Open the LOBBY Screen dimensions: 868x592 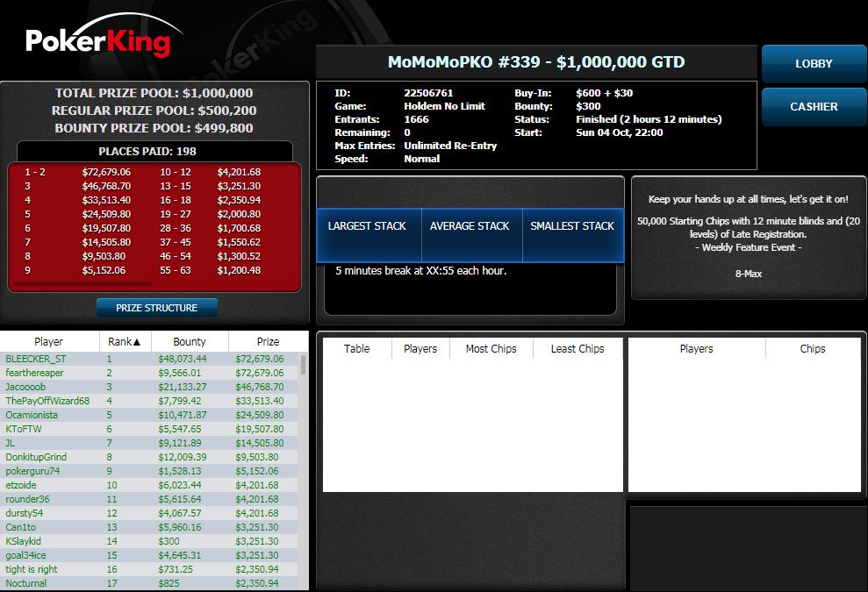point(814,64)
